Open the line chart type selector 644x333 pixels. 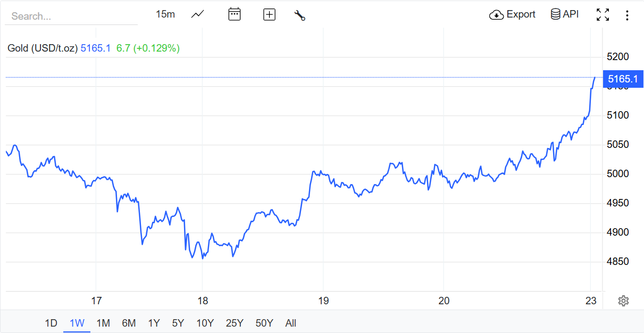197,14
